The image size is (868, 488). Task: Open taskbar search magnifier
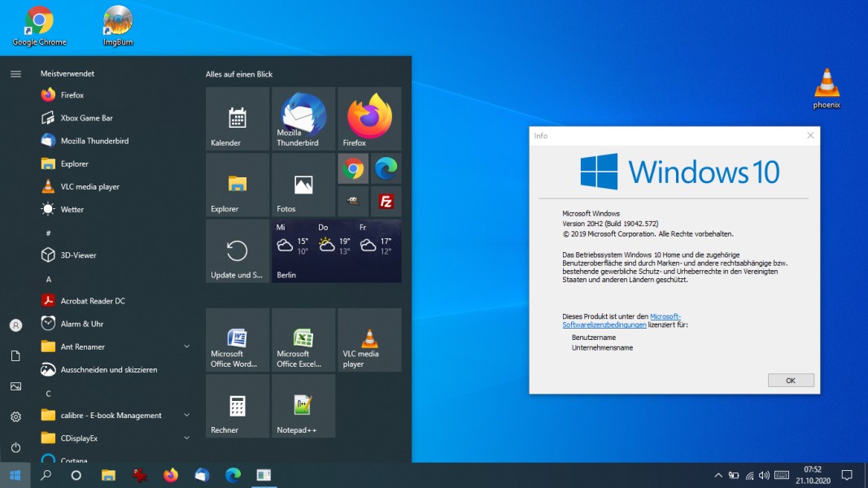(x=46, y=475)
